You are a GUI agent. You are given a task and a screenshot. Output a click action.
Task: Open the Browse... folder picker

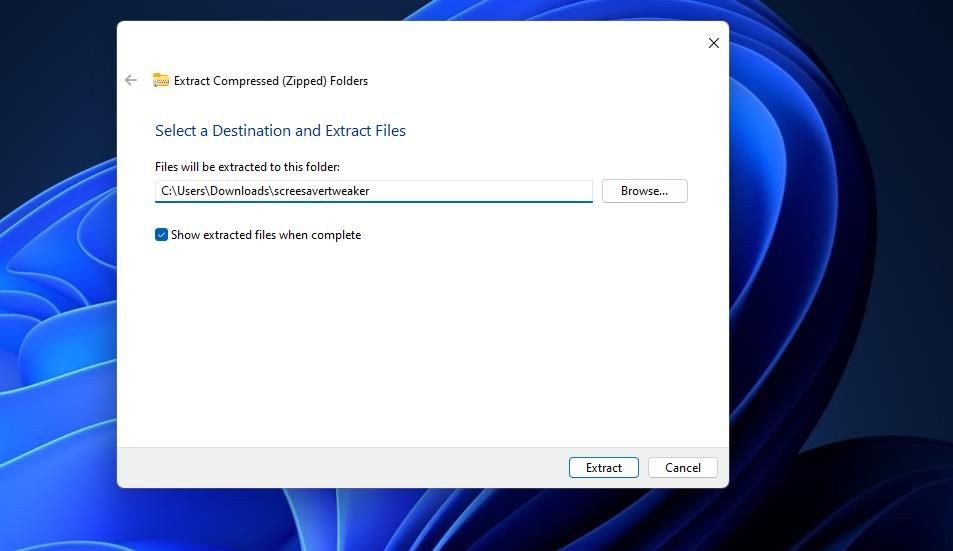[644, 191]
